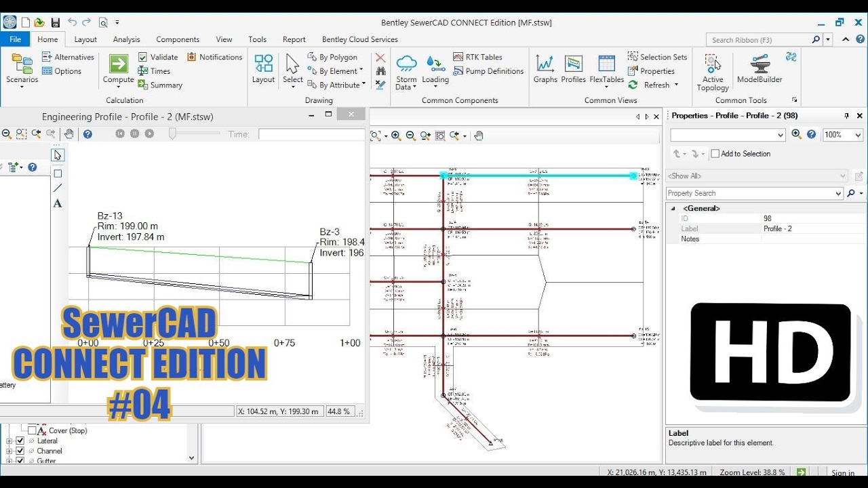This screenshot has height=488, width=868.
Task: Launch ModelBuilder
Action: (x=759, y=68)
